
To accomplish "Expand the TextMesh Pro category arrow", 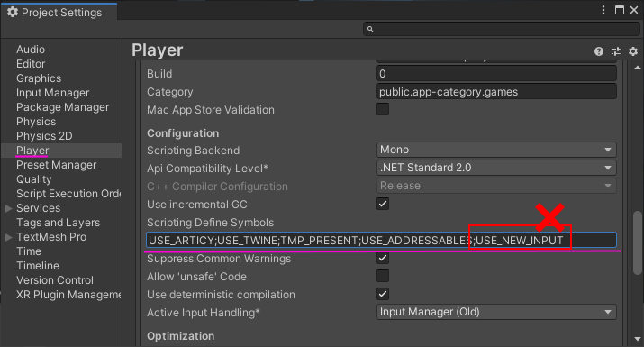I will coord(9,237).
